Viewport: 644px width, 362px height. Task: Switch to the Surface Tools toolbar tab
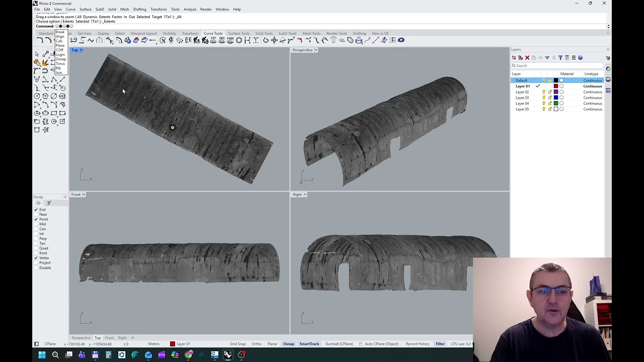click(238, 34)
